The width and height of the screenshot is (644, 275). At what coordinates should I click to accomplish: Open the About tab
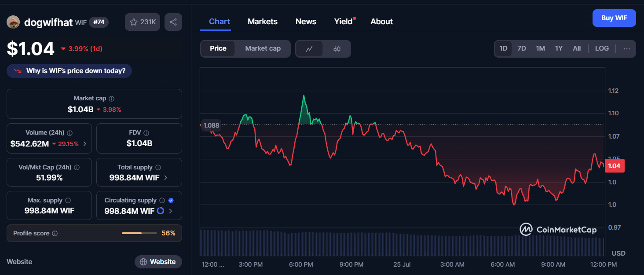coord(381,22)
